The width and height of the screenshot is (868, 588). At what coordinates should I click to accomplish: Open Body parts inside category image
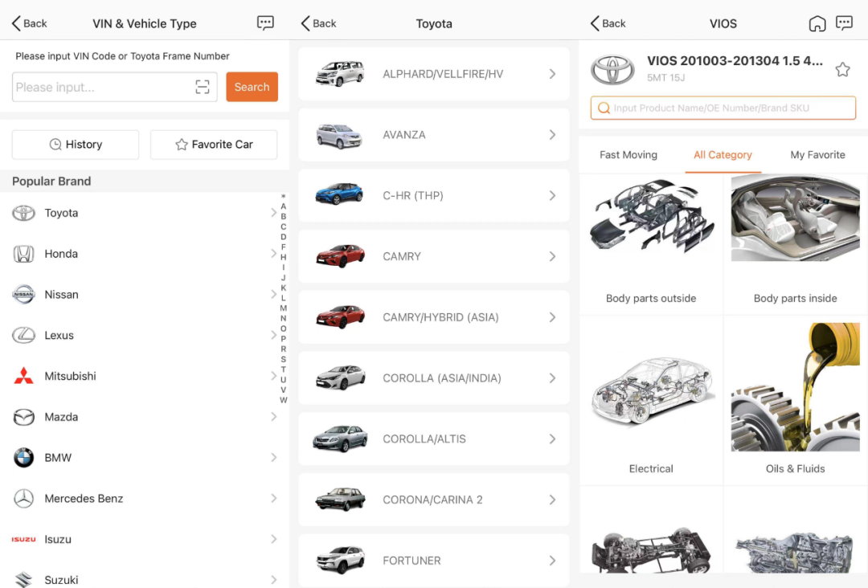point(796,218)
